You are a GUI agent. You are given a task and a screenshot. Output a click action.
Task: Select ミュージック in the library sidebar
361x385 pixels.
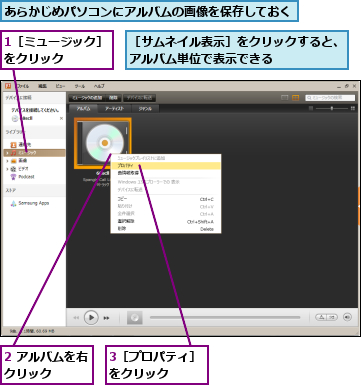pyautogui.click(x=34, y=153)
